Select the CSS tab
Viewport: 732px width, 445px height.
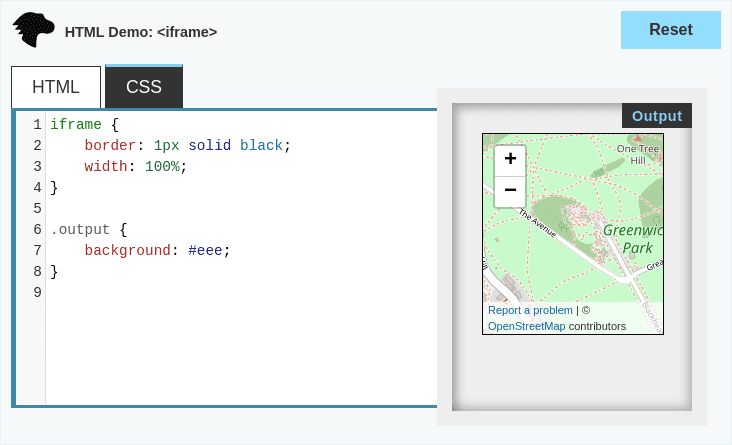144,87
